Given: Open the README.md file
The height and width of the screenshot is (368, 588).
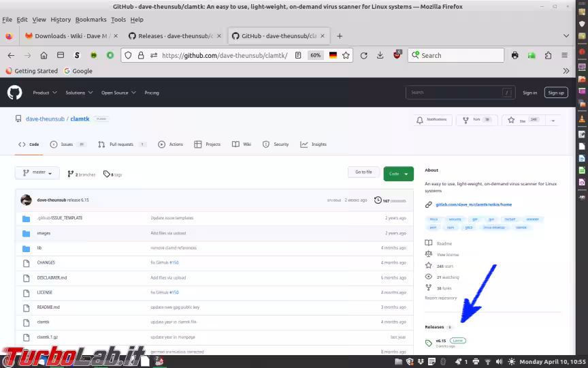Looking at the screenshot, I should coord(48,307).
